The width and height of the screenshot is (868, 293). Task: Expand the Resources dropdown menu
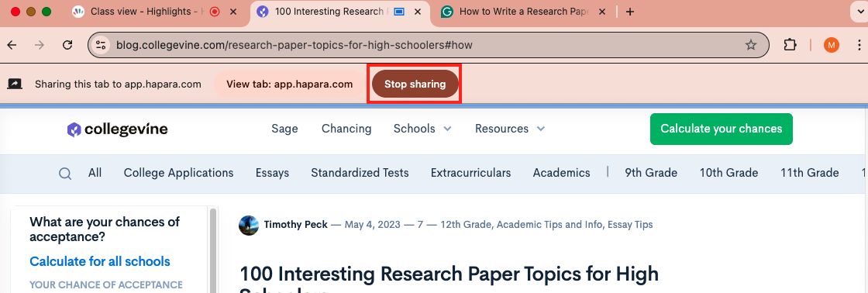click(510, 129)
